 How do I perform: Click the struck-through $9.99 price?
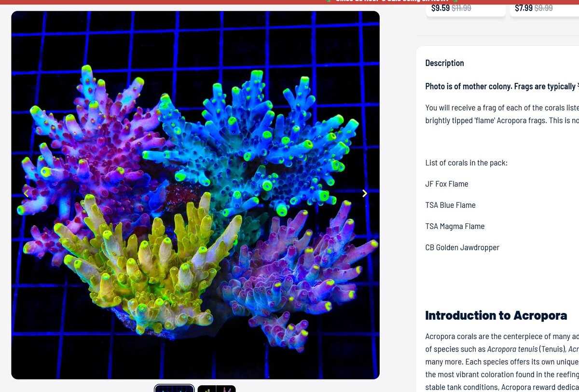pyautogui.click(x=544, y=8)
